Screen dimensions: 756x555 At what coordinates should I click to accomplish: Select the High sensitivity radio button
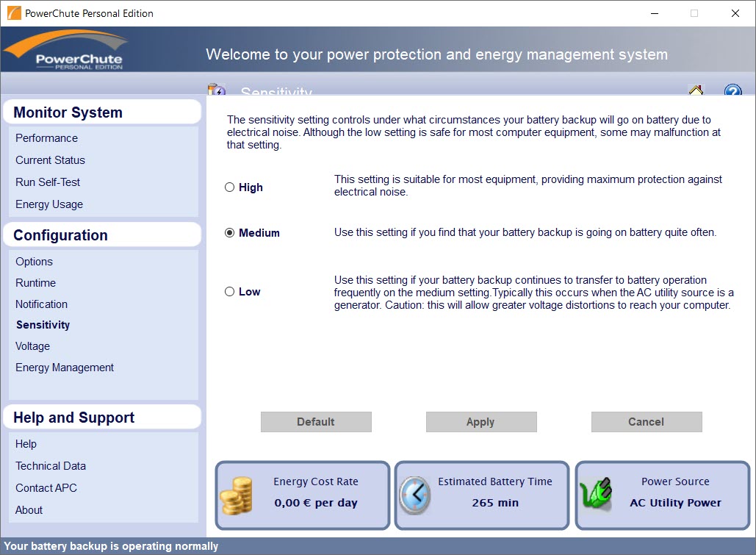(229, 187)
